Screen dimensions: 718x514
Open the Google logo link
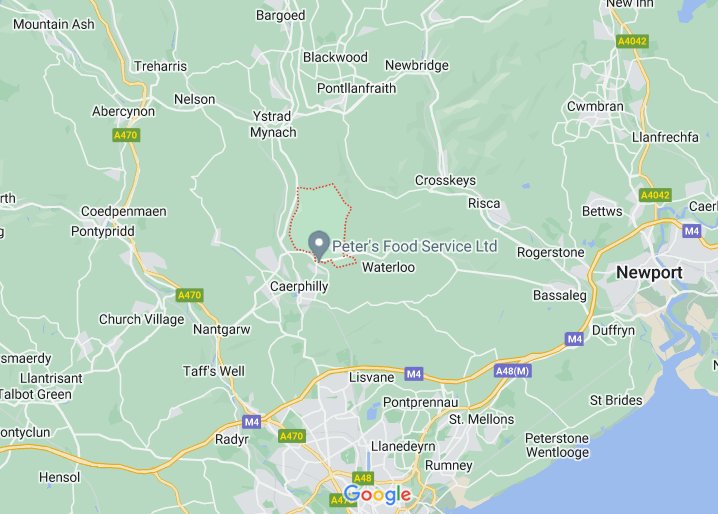pyautogui.click(x=377, y=495)
